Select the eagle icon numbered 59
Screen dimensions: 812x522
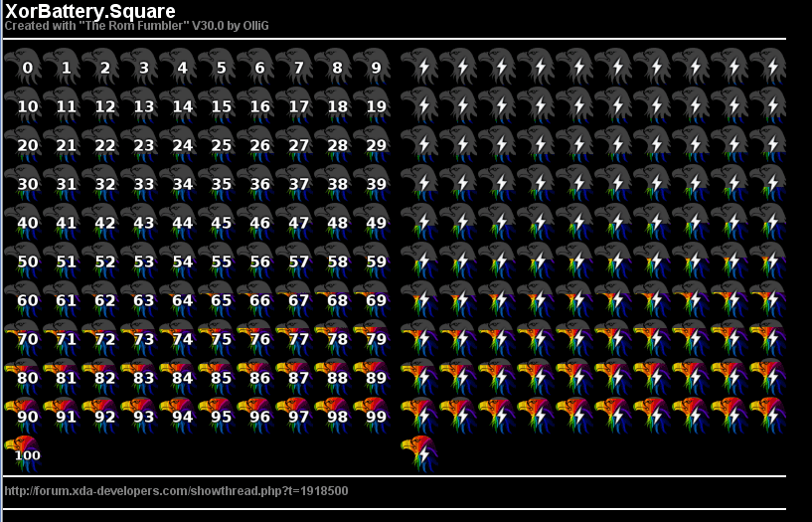[372, 261]
